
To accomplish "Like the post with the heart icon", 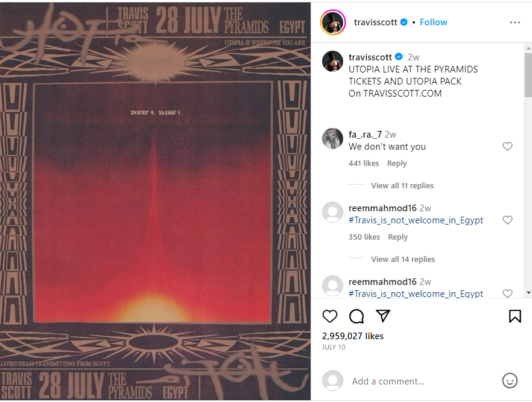I will coord(330,316).
